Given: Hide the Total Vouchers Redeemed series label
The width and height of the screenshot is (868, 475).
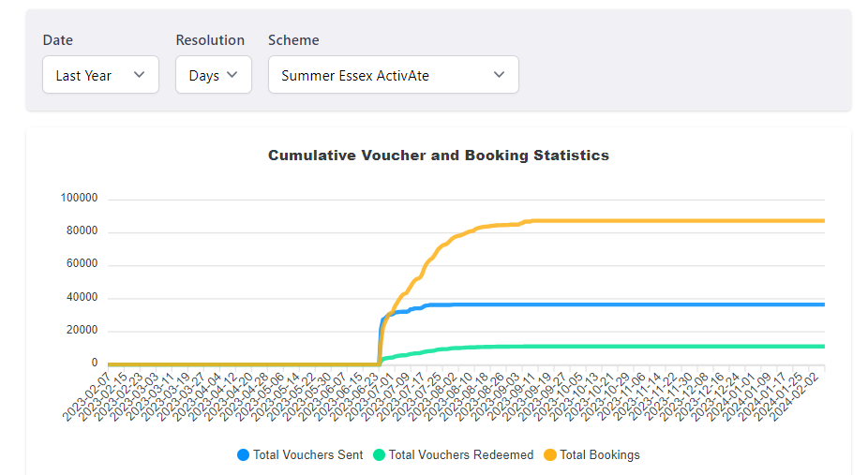Looking at the screenshot, I should tap(460, 455).
